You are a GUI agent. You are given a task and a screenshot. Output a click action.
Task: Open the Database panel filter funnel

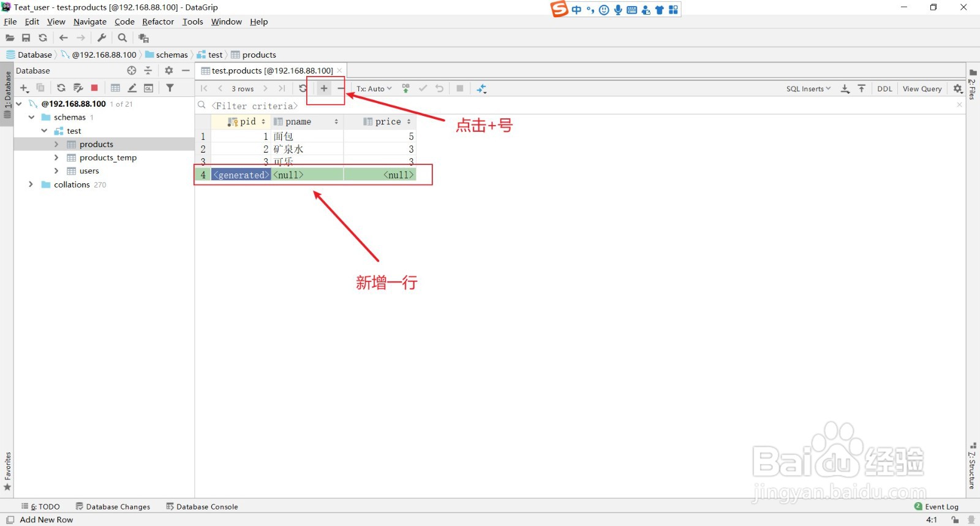click(170, 88)
